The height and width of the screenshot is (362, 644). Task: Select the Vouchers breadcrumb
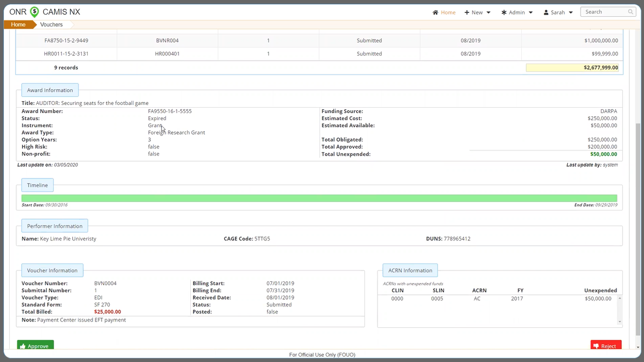click(51, 25)
